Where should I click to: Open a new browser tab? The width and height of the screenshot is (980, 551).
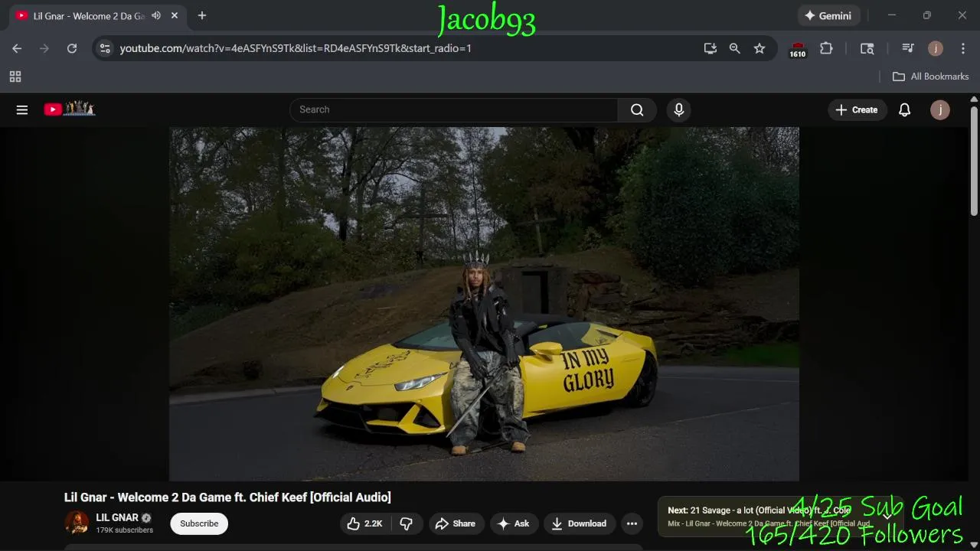(202, 15)
